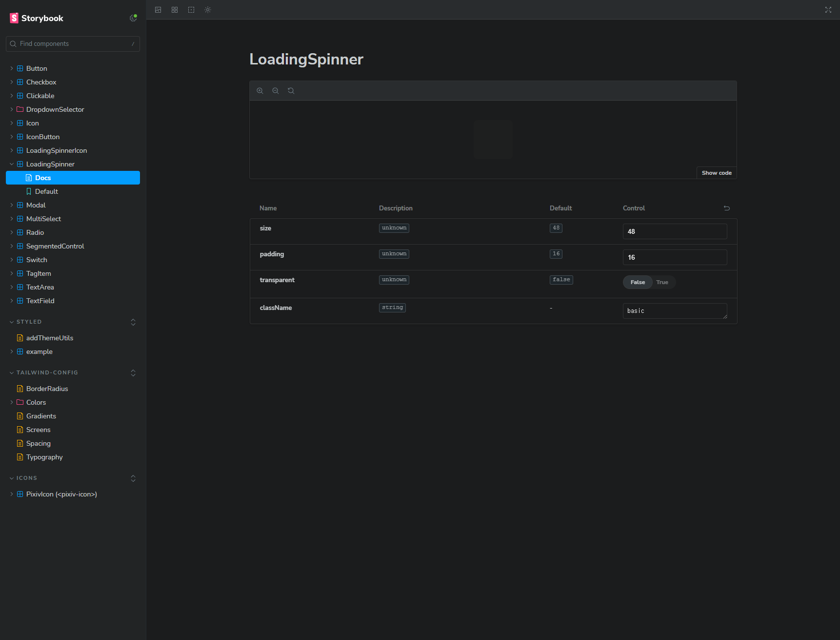Zoom in on the preview canvas
840x640 pixels.
point(260,91)
